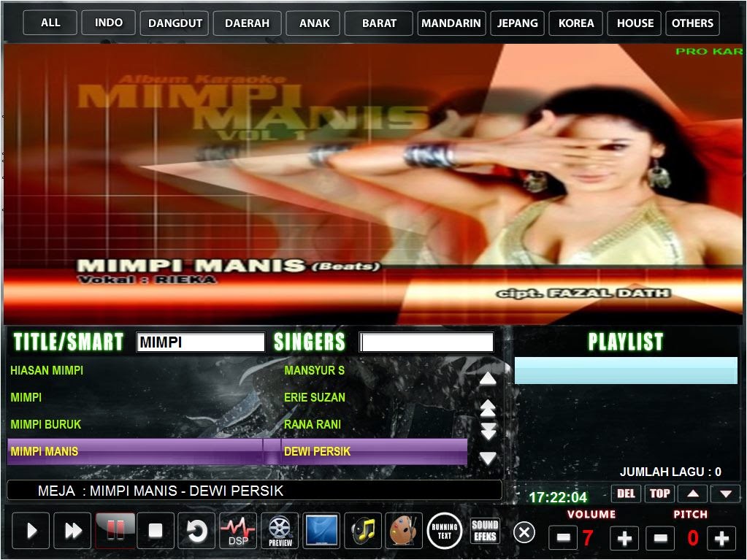Click the Preview film reel icon

[x=280, y=531]
